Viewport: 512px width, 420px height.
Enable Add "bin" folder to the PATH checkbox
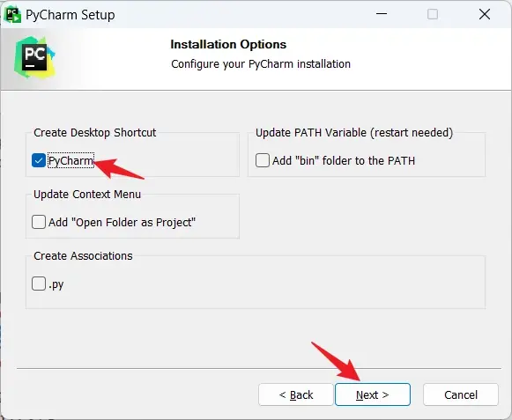tap(263, 160)
